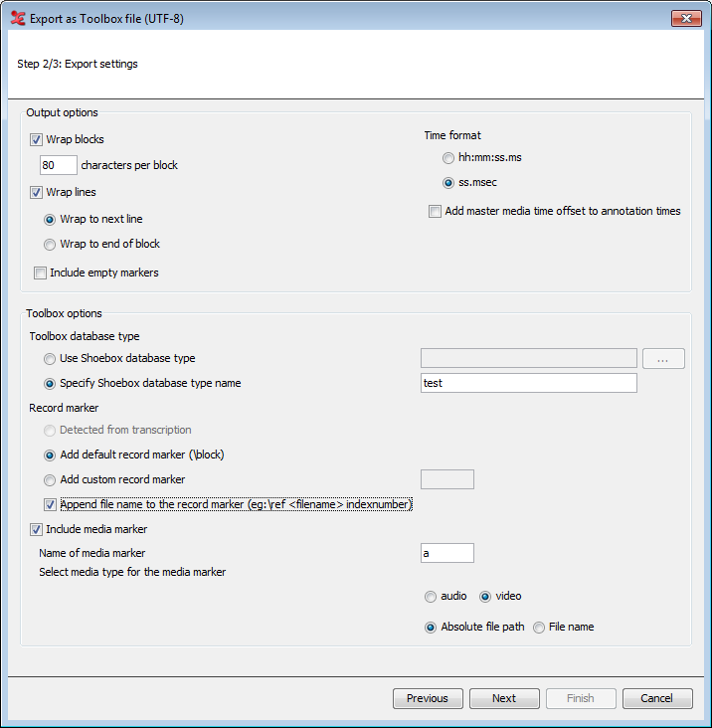The image size is (712, 728).
Task: Select audio media type
Action: tap(430, 597)
